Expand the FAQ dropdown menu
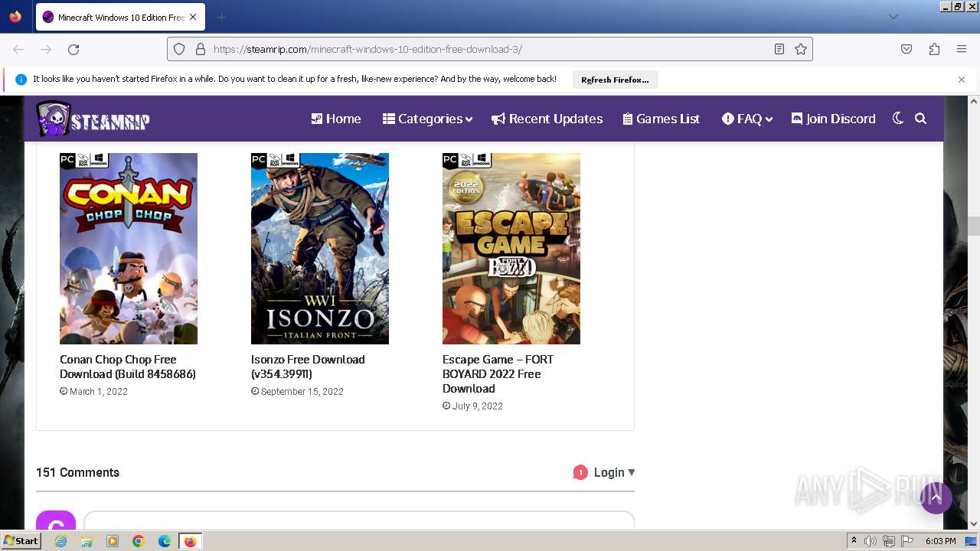Viewport: 980px width, 551px height. pyautogui.click(x=747, y=119)
